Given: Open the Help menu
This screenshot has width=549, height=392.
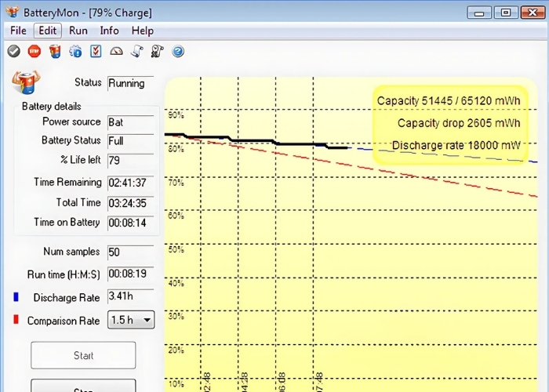Looking at the screenshot, I should [x=142, y=31].
